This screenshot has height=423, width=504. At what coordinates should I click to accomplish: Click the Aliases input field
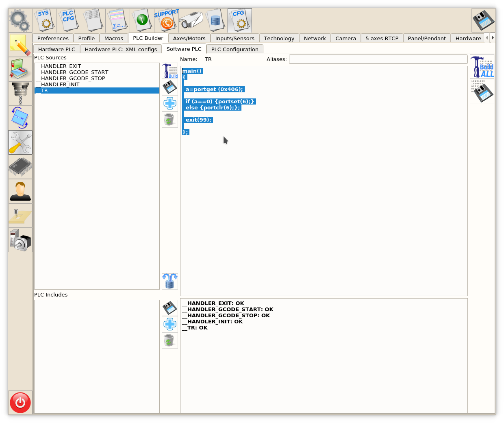click(x=378, y=59)
